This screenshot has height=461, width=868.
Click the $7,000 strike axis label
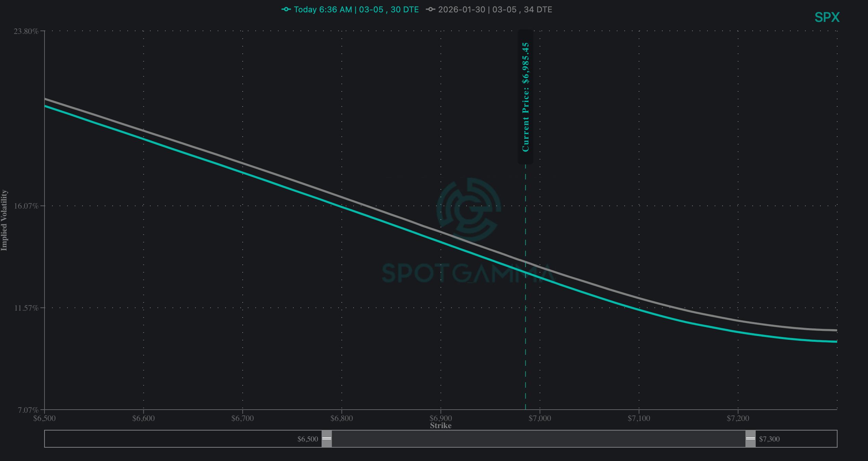(540, 418)
